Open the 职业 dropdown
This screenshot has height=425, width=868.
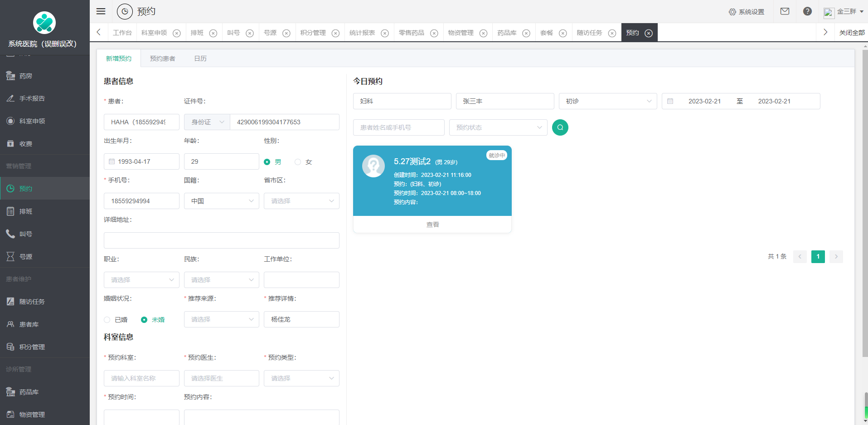tap(141, 280)
